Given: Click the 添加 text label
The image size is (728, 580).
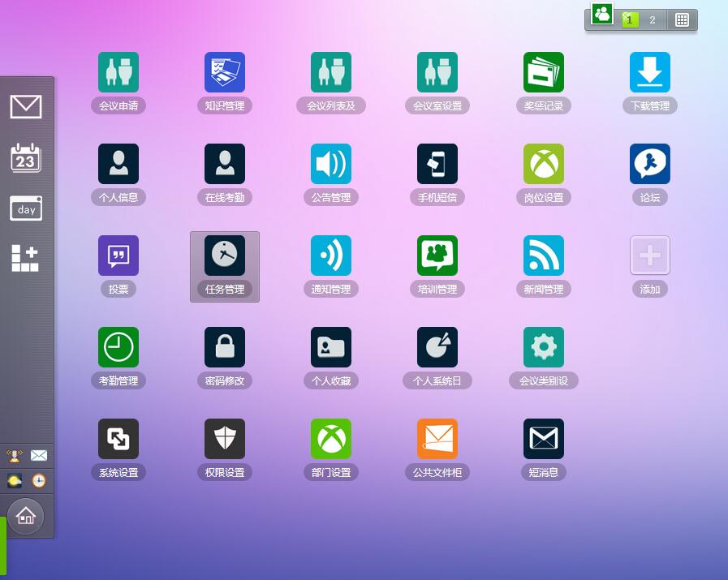Looking at the screenshot, I should 650,289.
